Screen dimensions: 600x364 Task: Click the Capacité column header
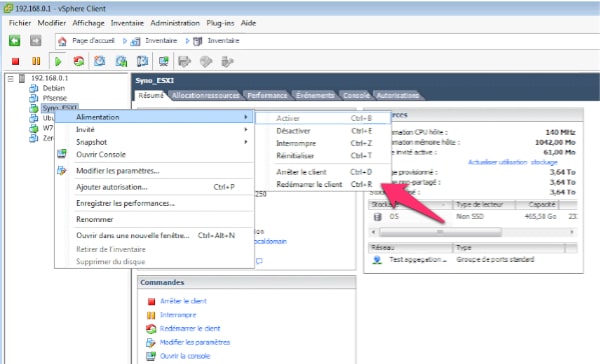537,205
